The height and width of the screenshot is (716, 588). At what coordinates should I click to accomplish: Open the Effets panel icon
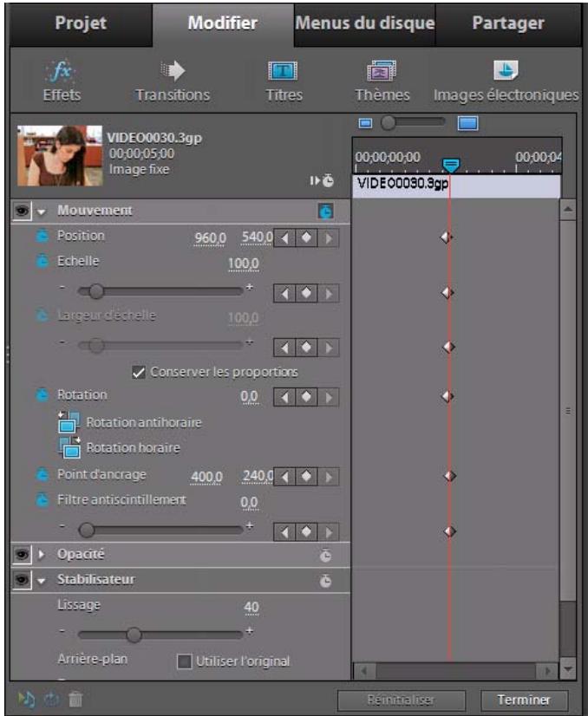click(62, 71)
